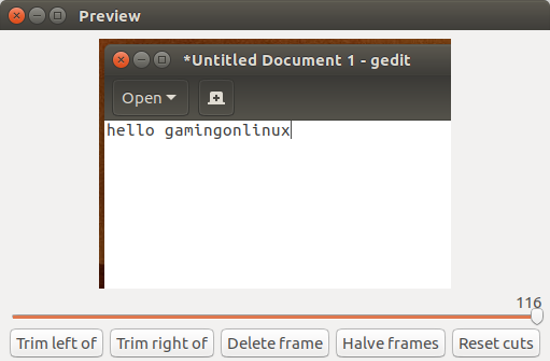Click the gedit minimize icon in the preview frame
Viewport: 550px width, 361px height.
141,60
